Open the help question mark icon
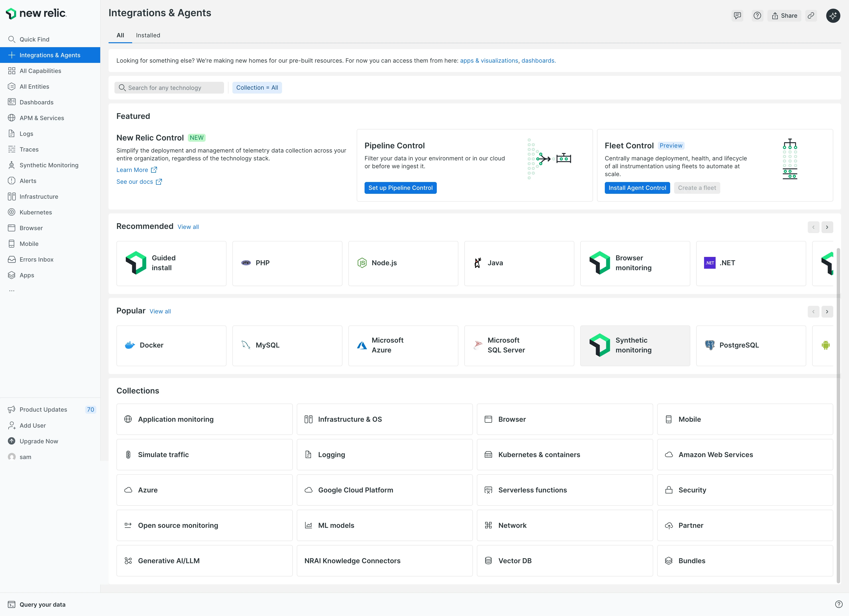The width and height of the screenshot is (849, 616). click(x=757, y=16)
